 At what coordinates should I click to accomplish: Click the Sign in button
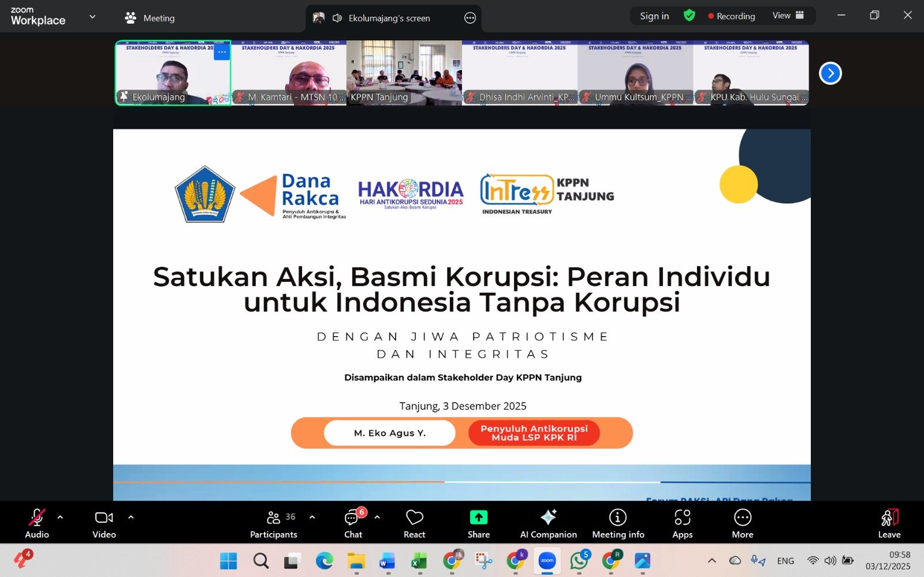point(654,16)
